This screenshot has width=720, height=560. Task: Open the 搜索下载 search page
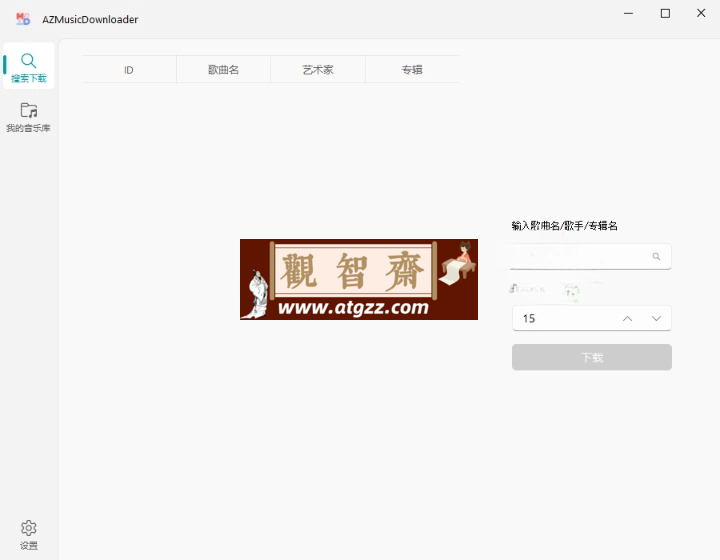28,66
